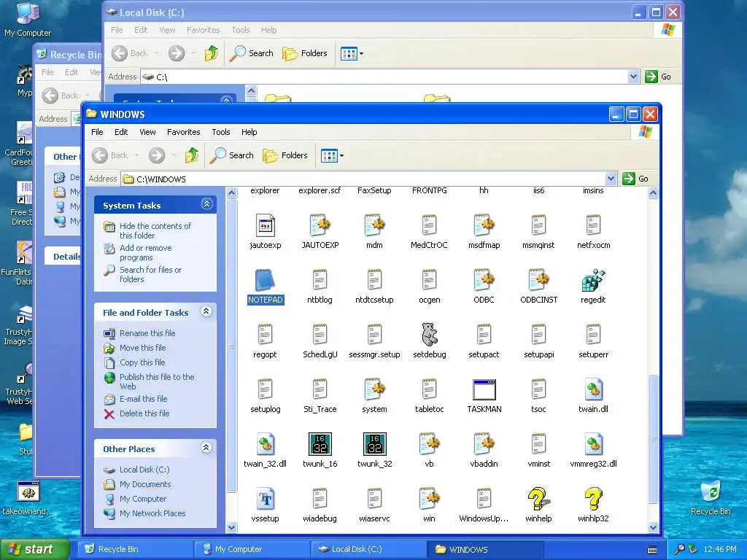Toggle Folders pane in WINDOWS window
747x560 pixels.
(x=285, y=155)
